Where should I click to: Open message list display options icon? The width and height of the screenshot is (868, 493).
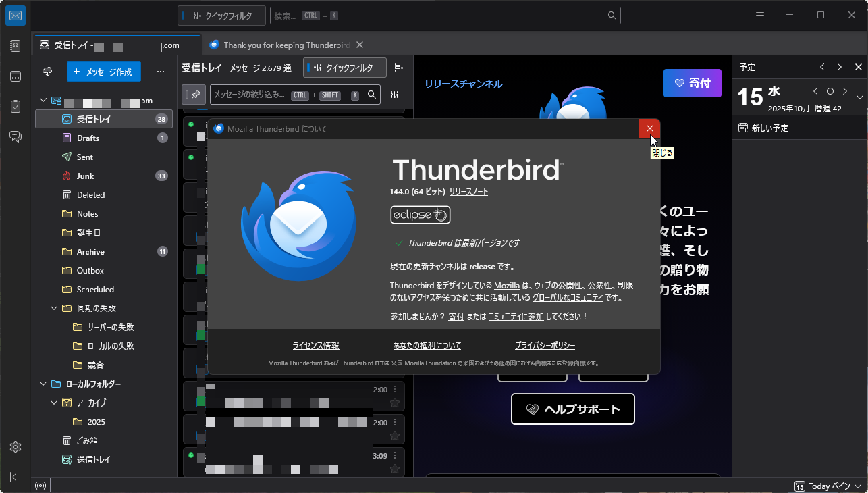click(x=398, y=68)
